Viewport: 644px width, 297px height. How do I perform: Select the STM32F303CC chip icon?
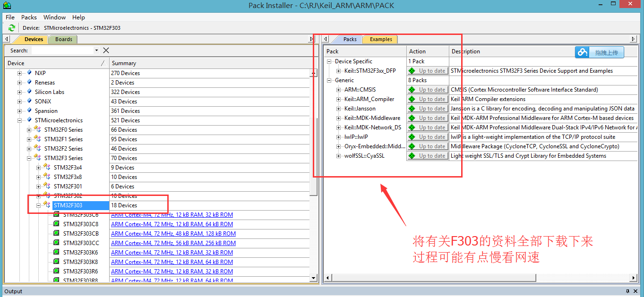coord(56,243)
